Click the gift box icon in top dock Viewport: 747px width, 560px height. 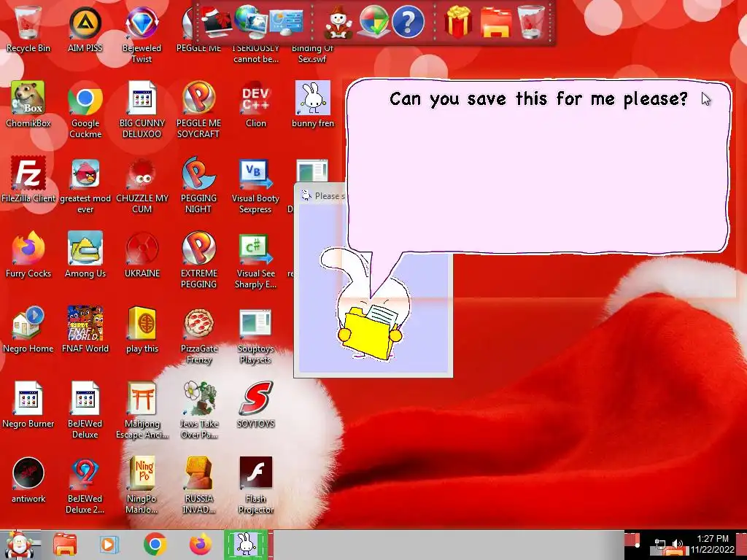pos(458,21)
